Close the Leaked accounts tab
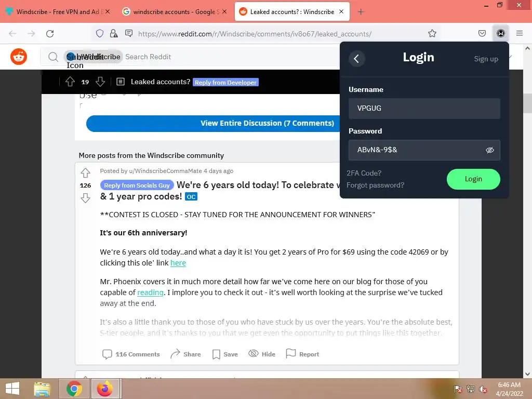The image size is (532, 399). (x=341, y=11)
